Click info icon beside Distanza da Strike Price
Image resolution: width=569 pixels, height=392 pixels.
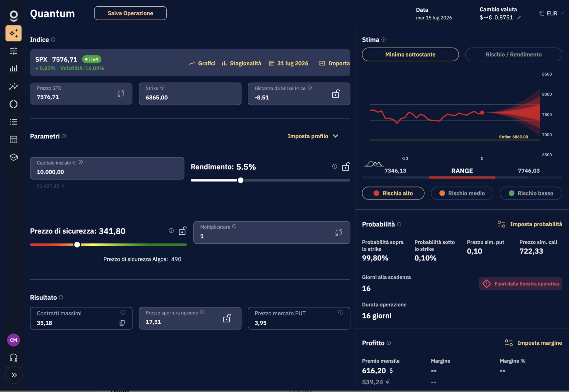[310, 88]
